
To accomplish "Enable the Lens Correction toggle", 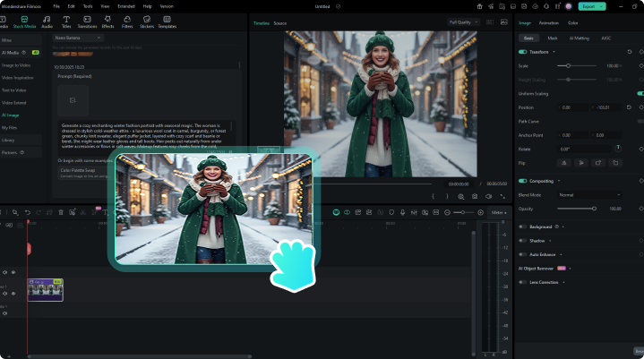I will tap(522, 282).
